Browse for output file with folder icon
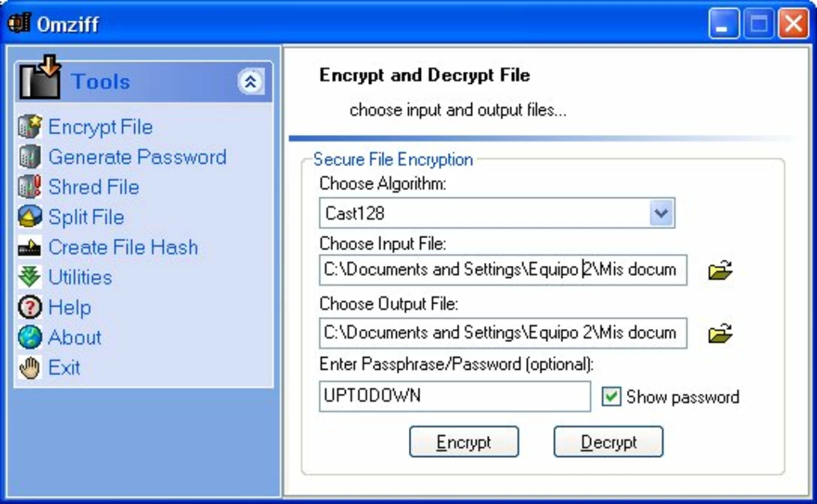 (720, 333)
